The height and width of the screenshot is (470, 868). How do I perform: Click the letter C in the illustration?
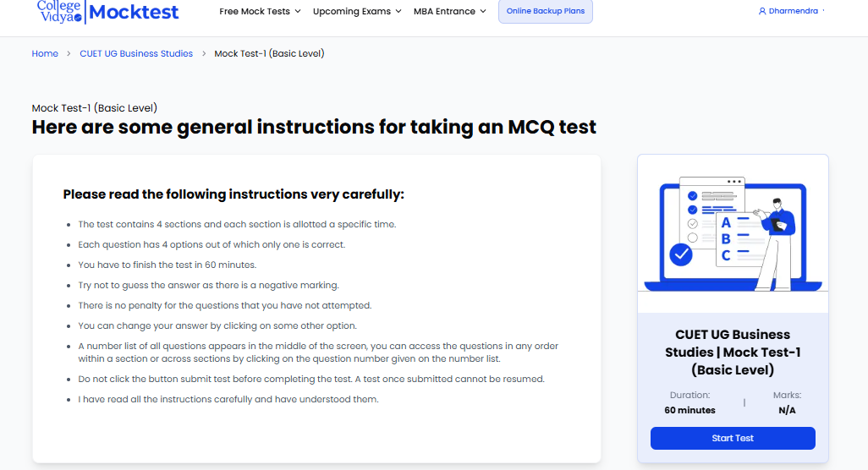[x=725, y=256]
